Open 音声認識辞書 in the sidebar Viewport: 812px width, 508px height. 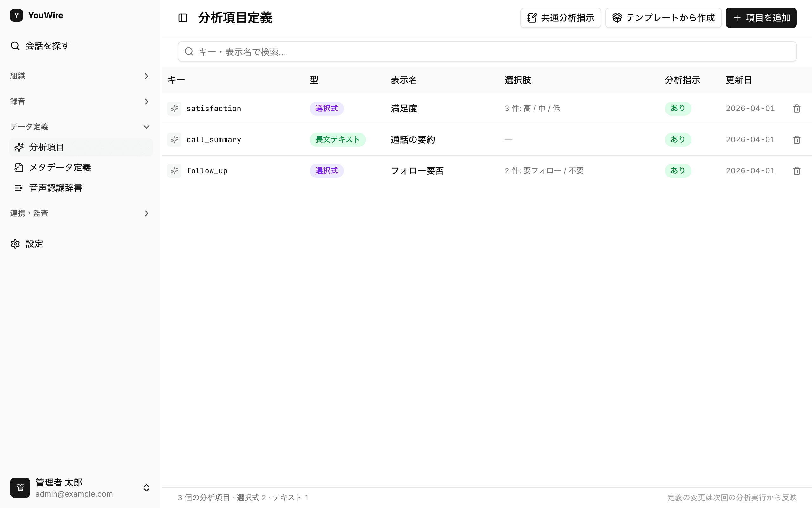point(81,188)
